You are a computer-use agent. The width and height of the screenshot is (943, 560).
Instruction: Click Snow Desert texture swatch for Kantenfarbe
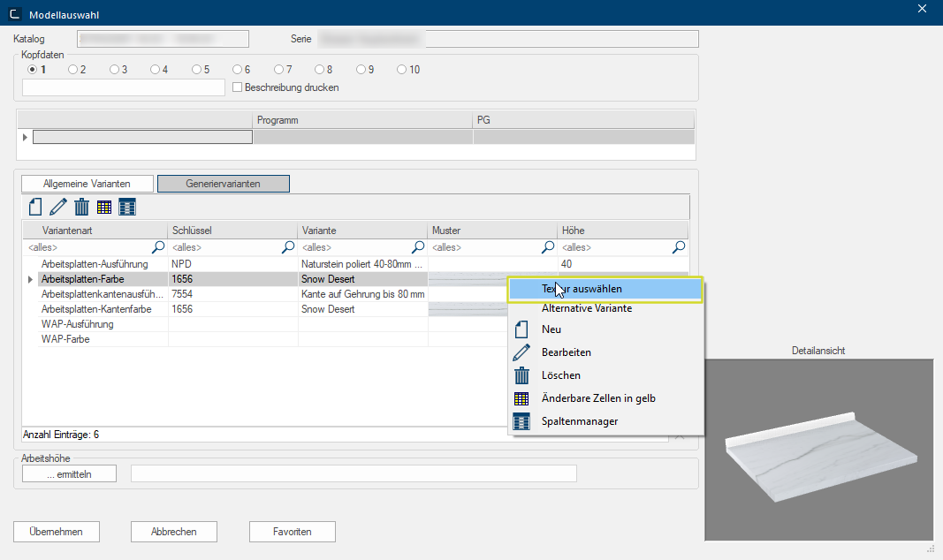tap(468, 309)
